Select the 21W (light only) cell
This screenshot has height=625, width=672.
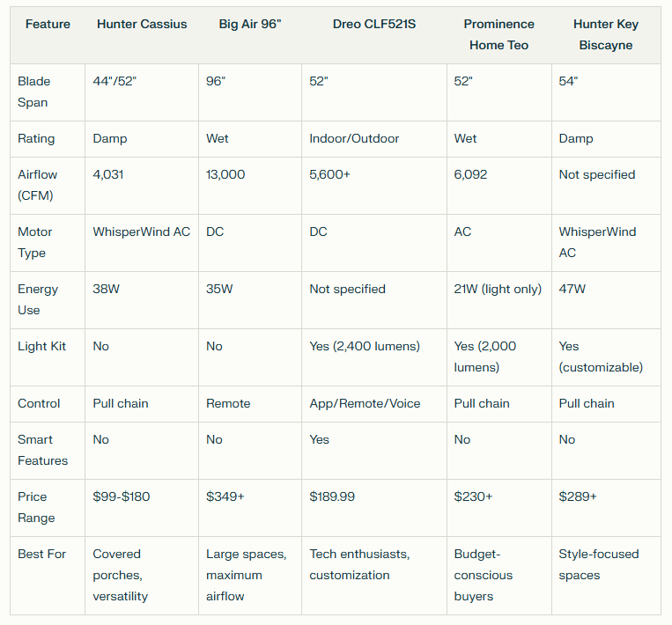(x=498, y=289)
